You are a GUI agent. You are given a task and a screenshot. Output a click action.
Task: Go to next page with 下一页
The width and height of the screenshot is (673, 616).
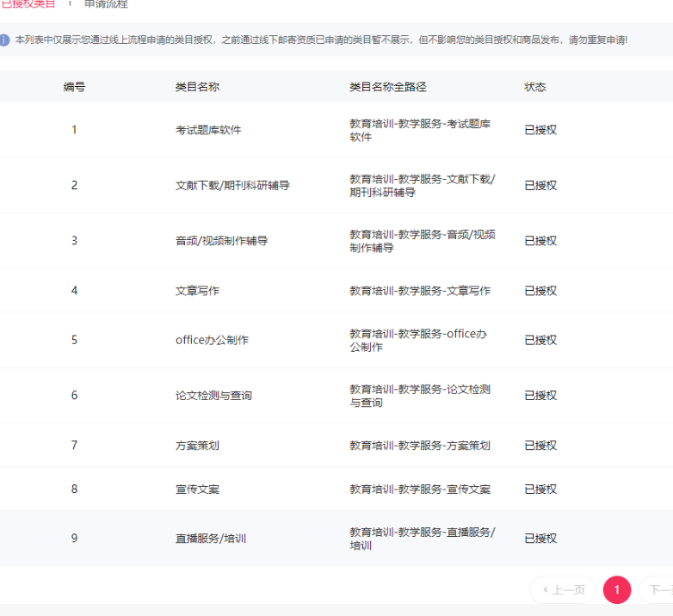pos(658,590)
